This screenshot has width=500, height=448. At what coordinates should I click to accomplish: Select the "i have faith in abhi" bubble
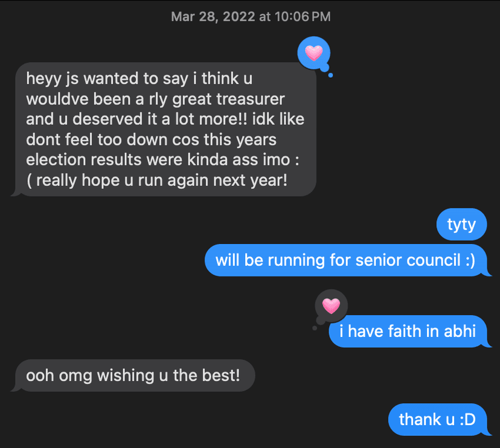coord(408,331)
